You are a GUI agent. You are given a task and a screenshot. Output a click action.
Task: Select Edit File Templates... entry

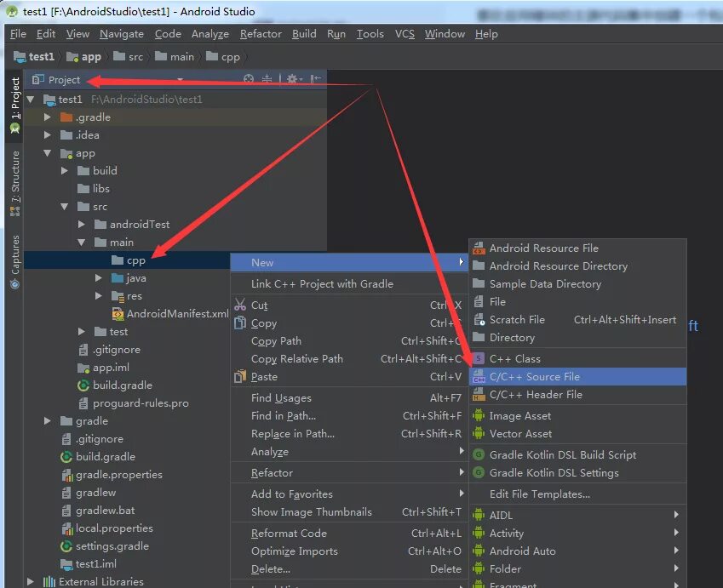[578, 494]
